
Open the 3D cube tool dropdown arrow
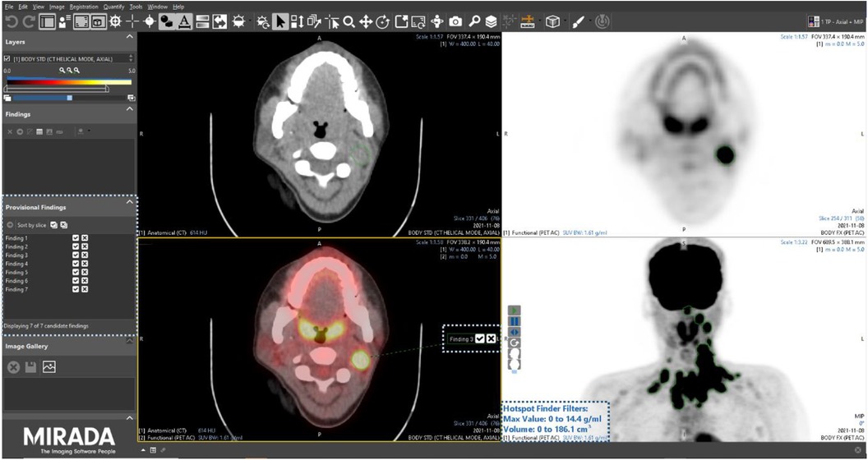564,21
